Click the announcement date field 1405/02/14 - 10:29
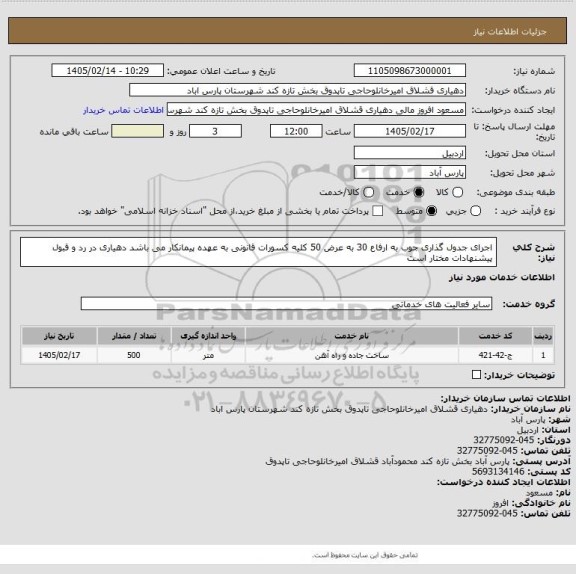This screenshot has width=576, height=574. (x=108, y=71)
